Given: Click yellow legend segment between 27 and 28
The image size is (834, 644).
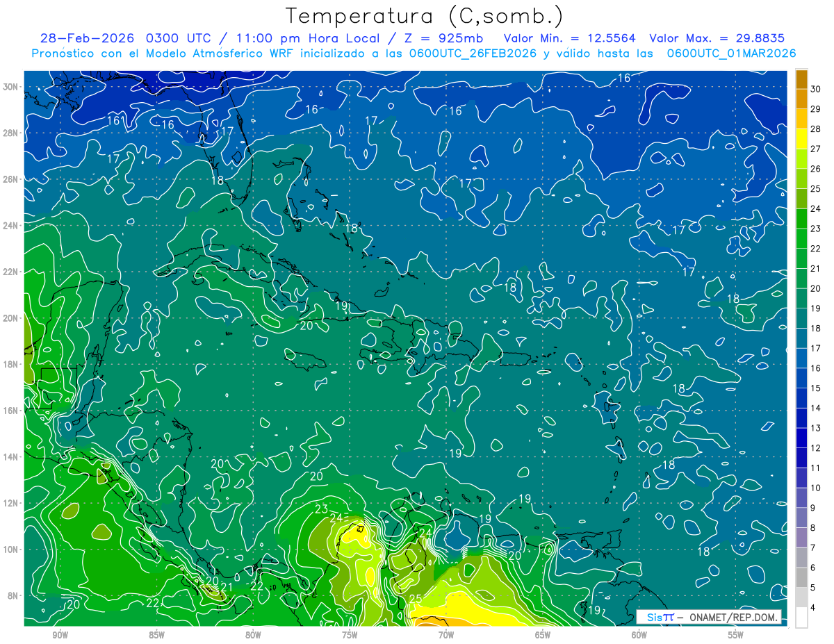Looking at the screenshot, I should click(801, 139).
